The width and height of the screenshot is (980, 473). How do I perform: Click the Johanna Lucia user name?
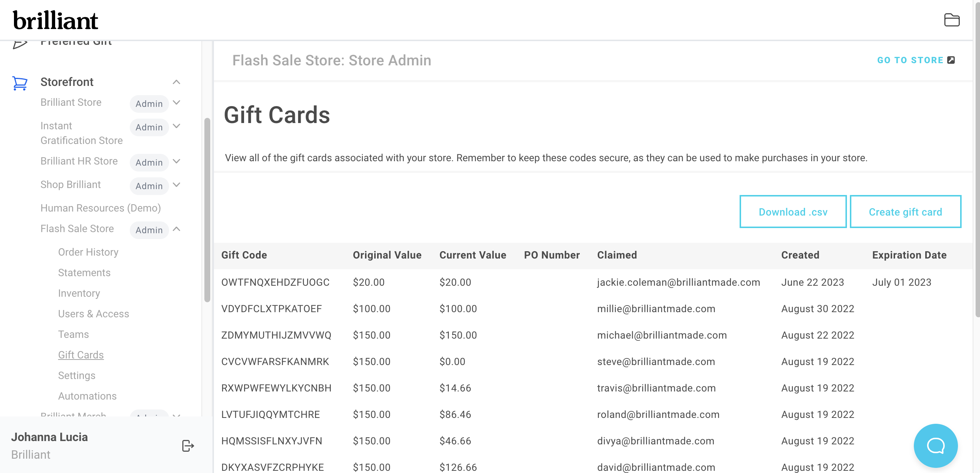50,437
